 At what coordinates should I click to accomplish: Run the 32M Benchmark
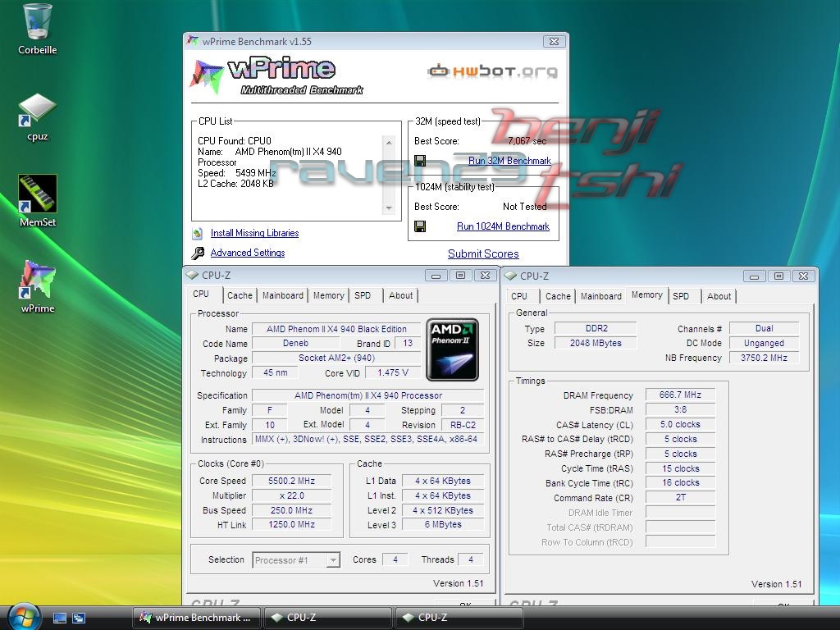(509, 161)
